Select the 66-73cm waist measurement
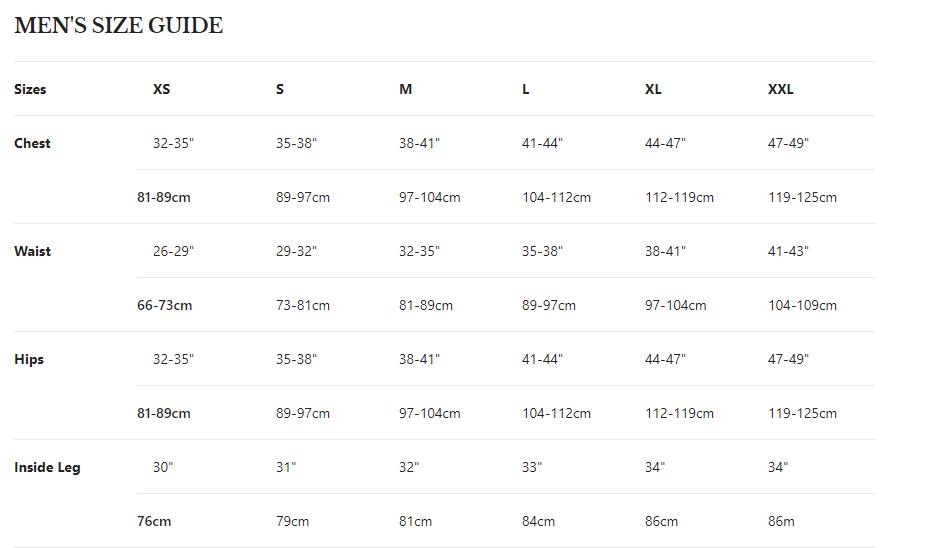 (x=164, y=305)
